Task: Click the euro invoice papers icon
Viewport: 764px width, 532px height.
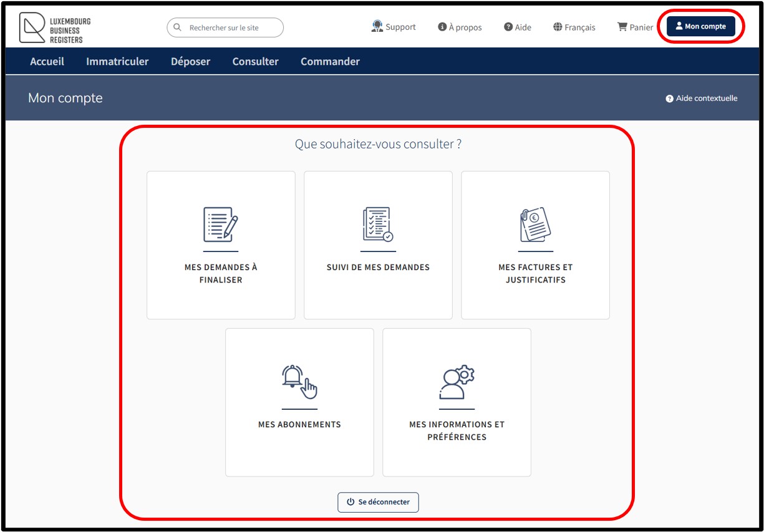Action: (x=535, y=225)
